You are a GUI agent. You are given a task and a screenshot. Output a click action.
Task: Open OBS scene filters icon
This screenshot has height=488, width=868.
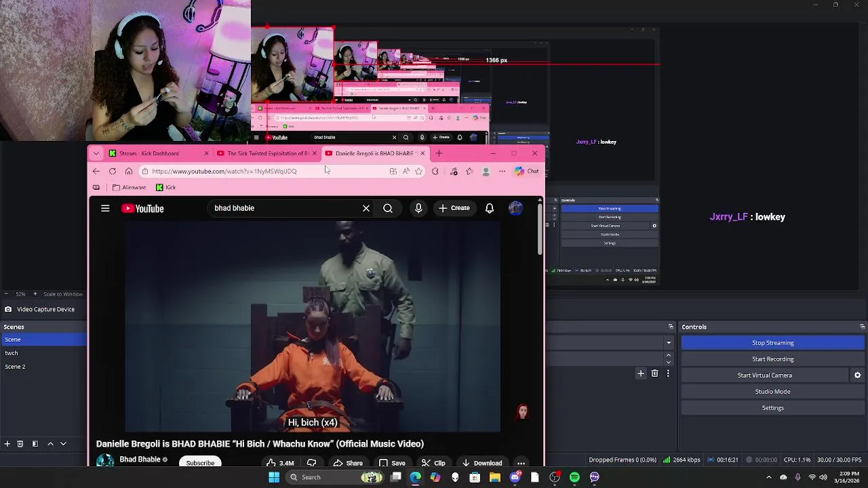point(35,444)
